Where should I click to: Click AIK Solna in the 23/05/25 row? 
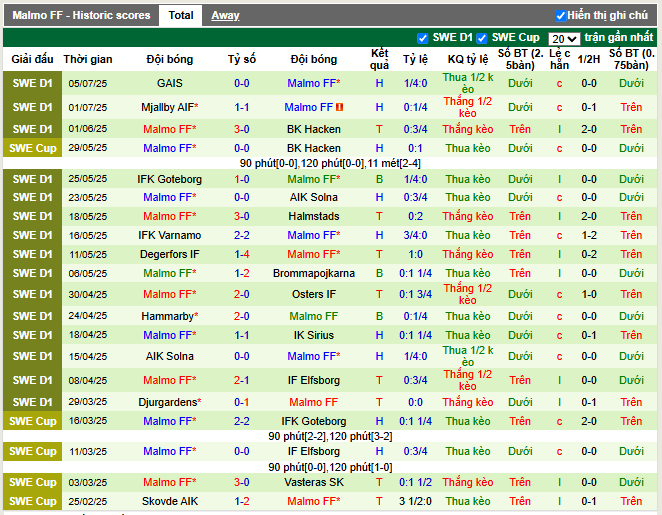coord(314,197)
